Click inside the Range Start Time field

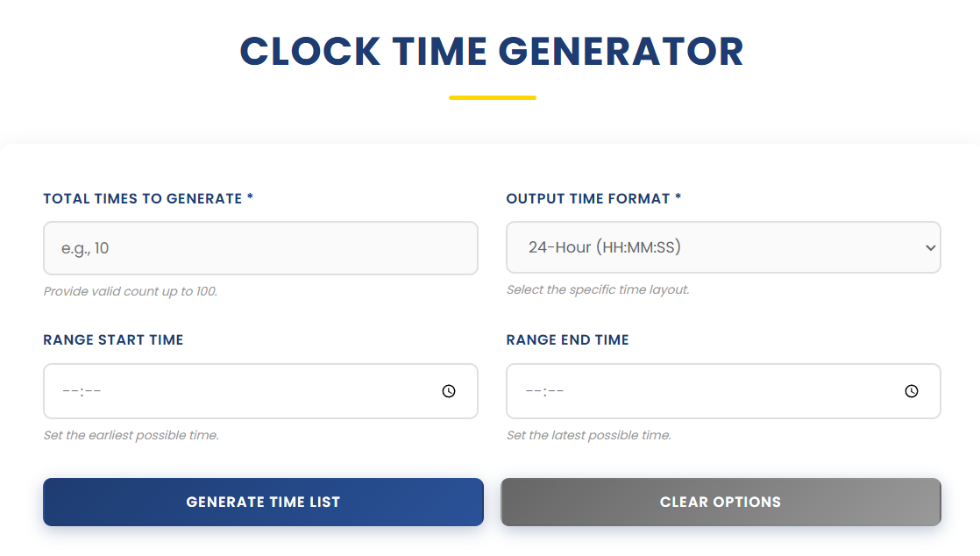[219, 391]
